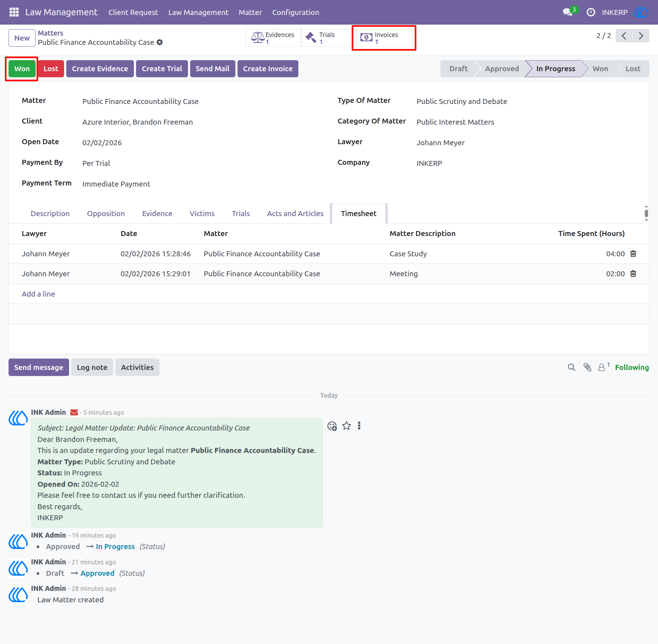Go to next matter record

(641, 36)
